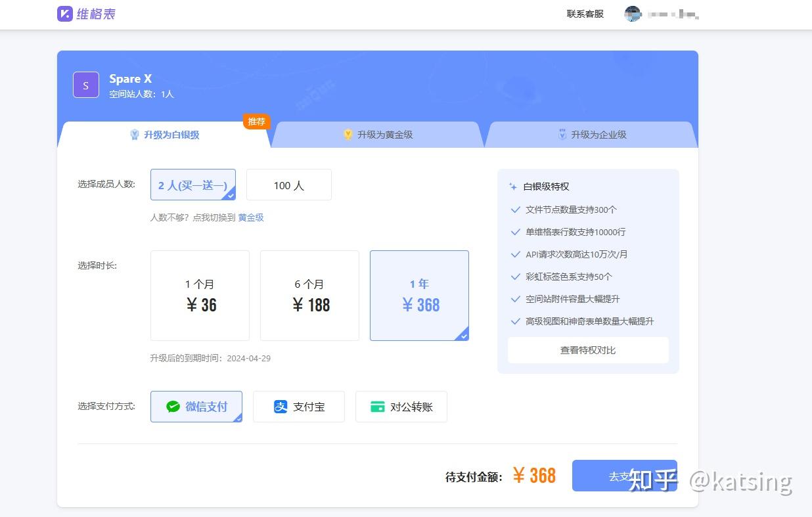This screenshot has height=517, width=812.
Task: Click the blurred username in header
Action: [673, 14]
